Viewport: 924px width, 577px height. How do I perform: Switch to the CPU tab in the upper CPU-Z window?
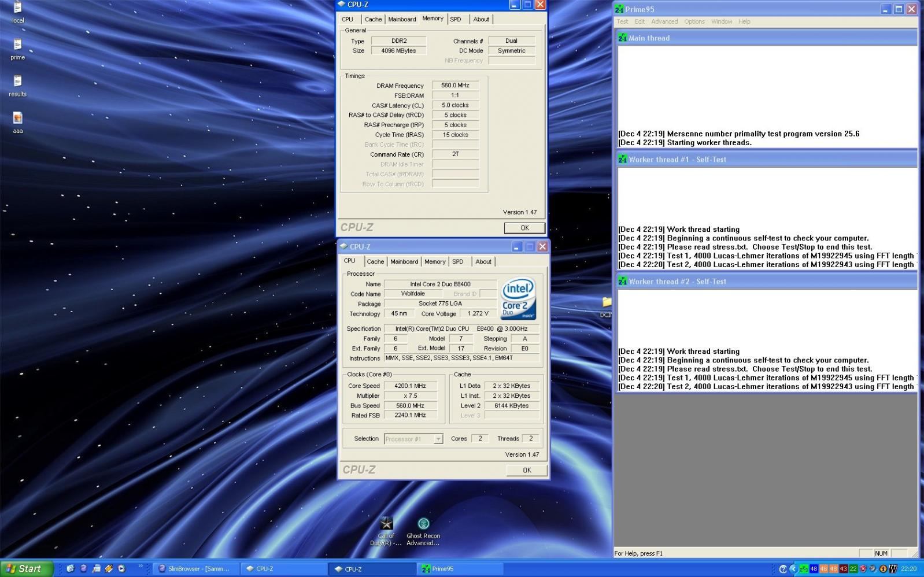point(348,19)
